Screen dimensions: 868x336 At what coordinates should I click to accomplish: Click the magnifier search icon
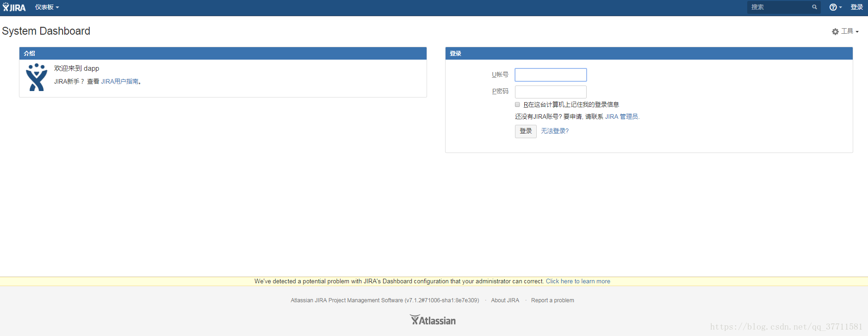click(814, 7)
